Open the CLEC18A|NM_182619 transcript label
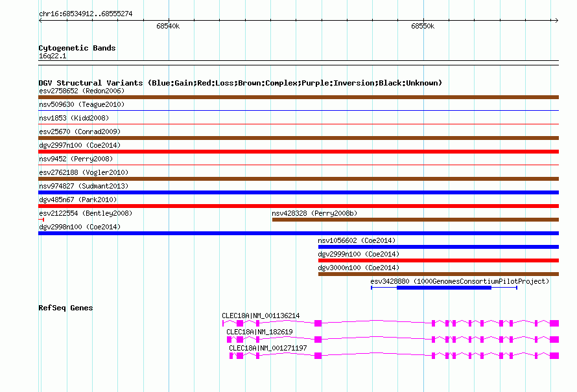This screenshot has width=577, height=392. [259, 332]
